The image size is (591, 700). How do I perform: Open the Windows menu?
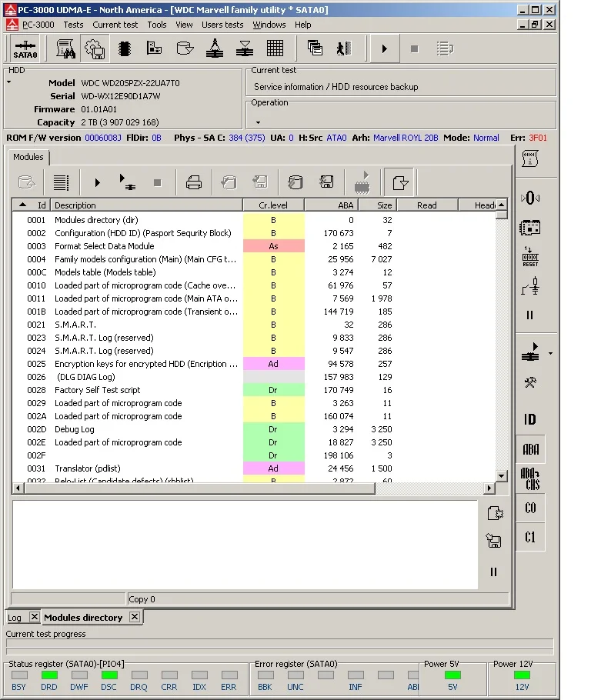[x=269, y=25]
